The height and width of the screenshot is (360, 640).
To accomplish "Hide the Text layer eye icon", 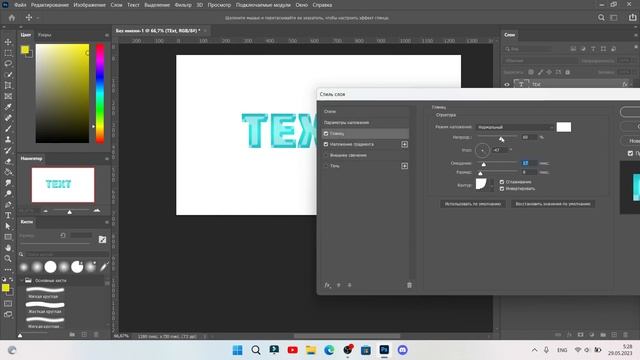I will 507,84.
